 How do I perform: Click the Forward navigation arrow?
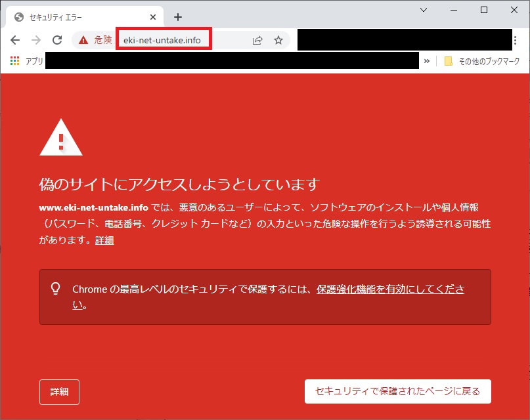36,40
